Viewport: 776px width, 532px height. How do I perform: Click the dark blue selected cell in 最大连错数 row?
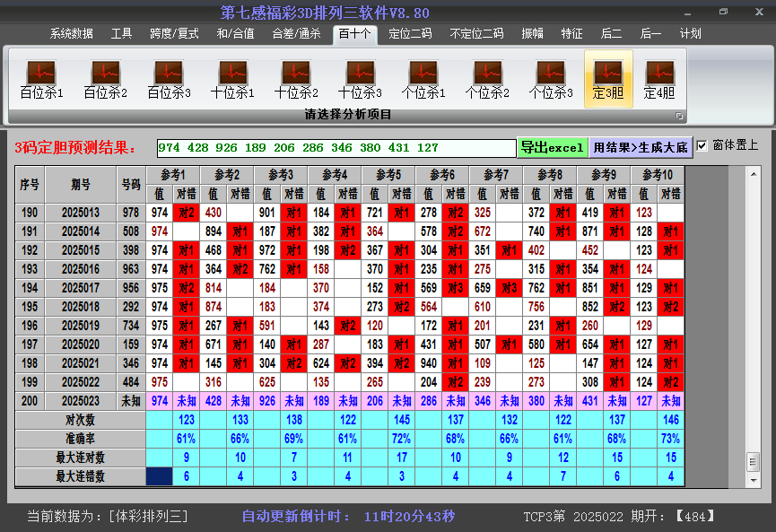160,476
